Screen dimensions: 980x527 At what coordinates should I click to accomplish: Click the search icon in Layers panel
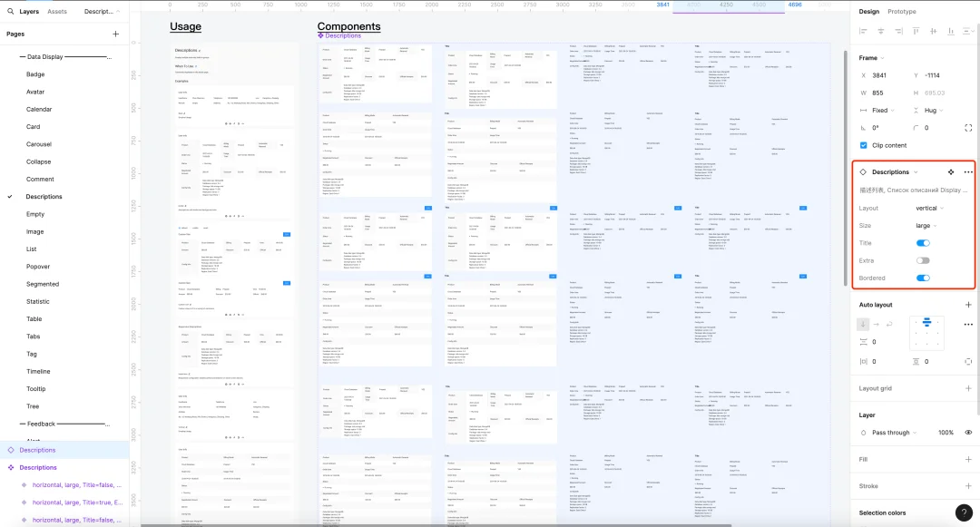[11, 11]
